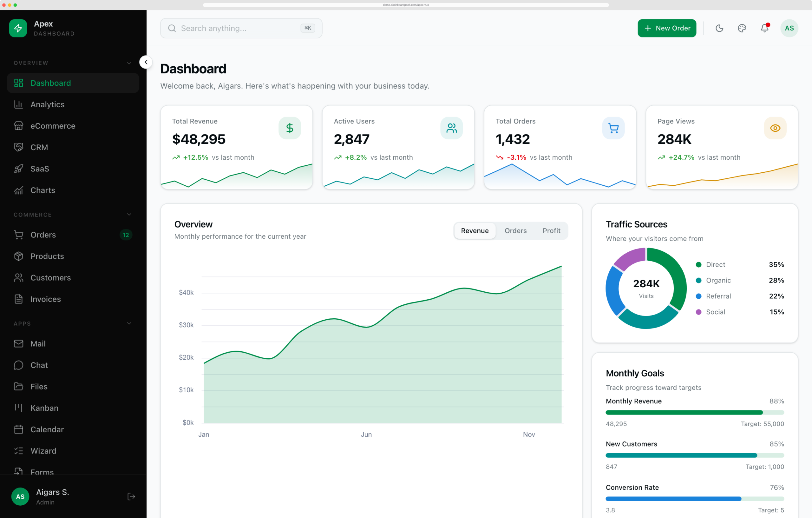Open the Invoices link in sidebar
Viewport: 812px width, 518px height.
[x=73, y=299]
